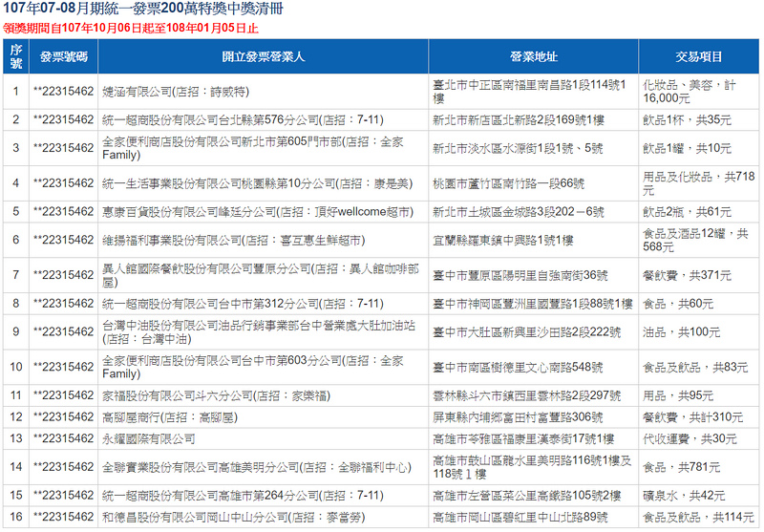Click item 飲品1罐,共10元
The height and width of the screenshot is (532, 764).
pos(699,148)
